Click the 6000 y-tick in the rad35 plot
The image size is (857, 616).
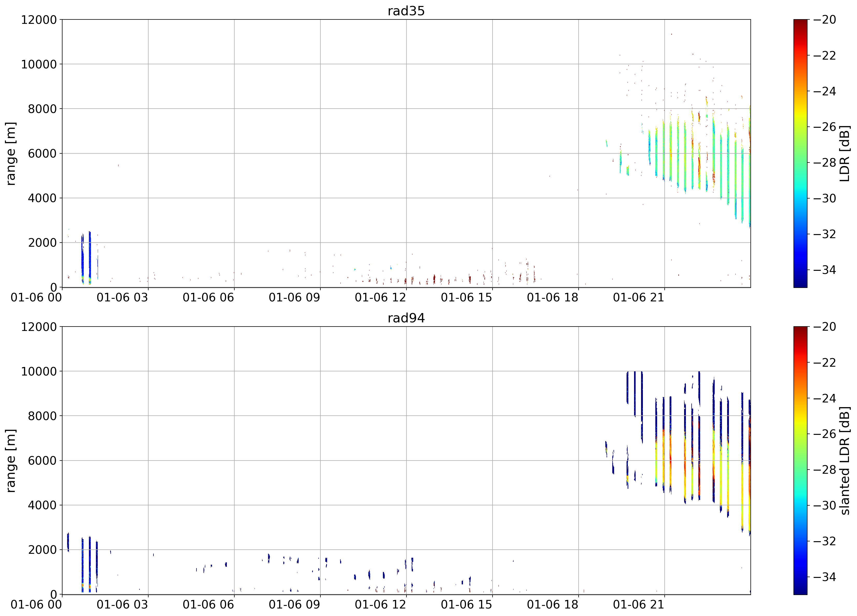[x=42, y=153]
